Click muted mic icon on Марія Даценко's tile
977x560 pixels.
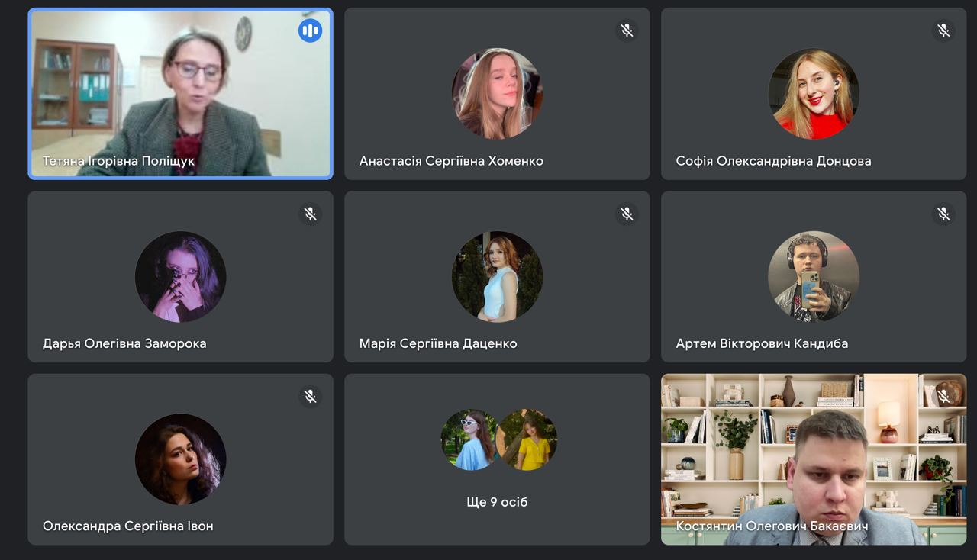[x=627, y=214]
